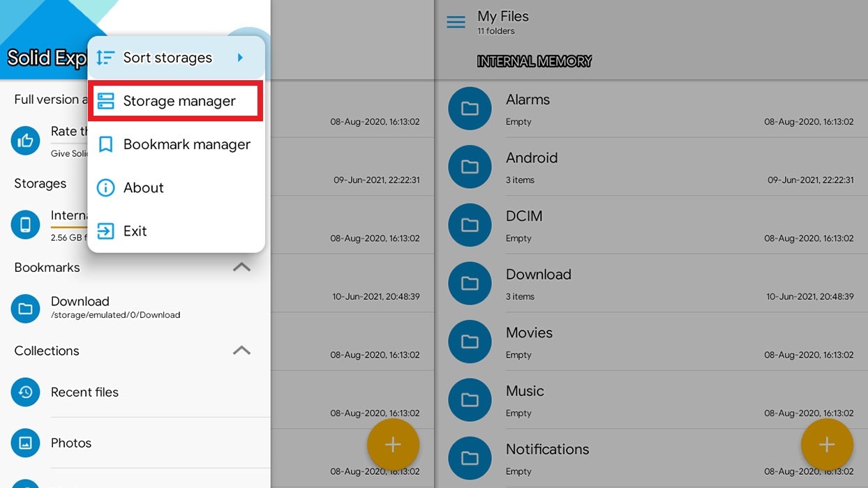Tap the Internal memory storage icon
868x488 pixels.
pos(25,224)
